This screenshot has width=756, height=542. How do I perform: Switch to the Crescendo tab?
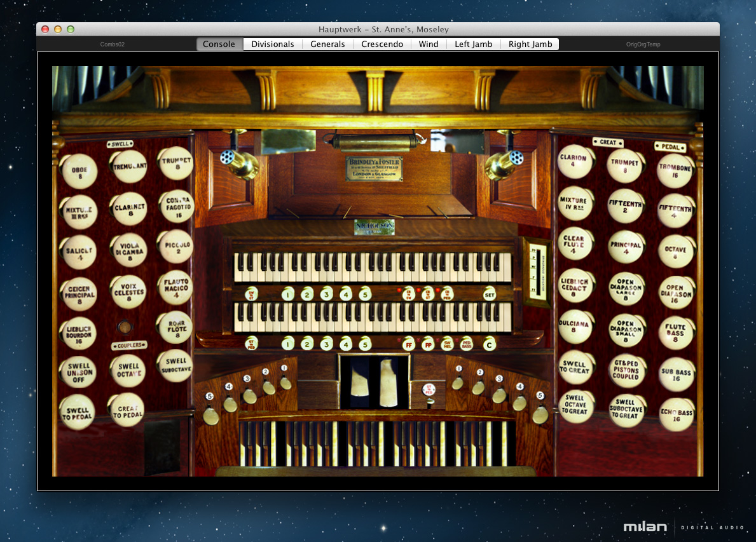coord(382,44)
